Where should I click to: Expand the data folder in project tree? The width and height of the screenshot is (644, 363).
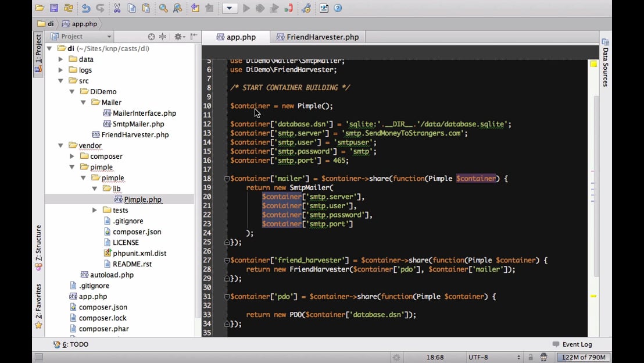pyautogui.click(x=60, y=59)
